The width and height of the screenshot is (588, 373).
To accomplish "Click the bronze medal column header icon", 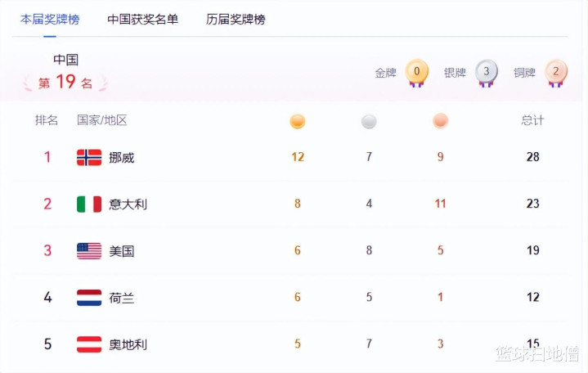I will [x=441, y=121].
